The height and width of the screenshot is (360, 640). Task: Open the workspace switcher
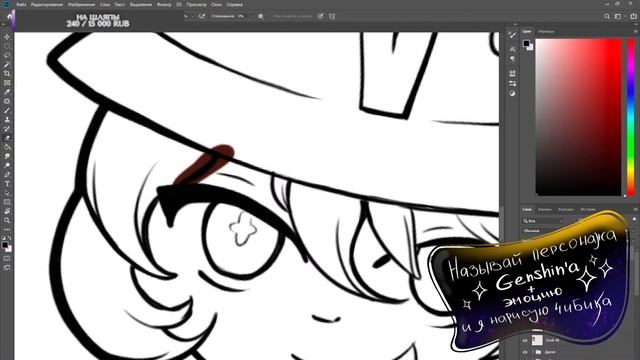pos(619,16)
